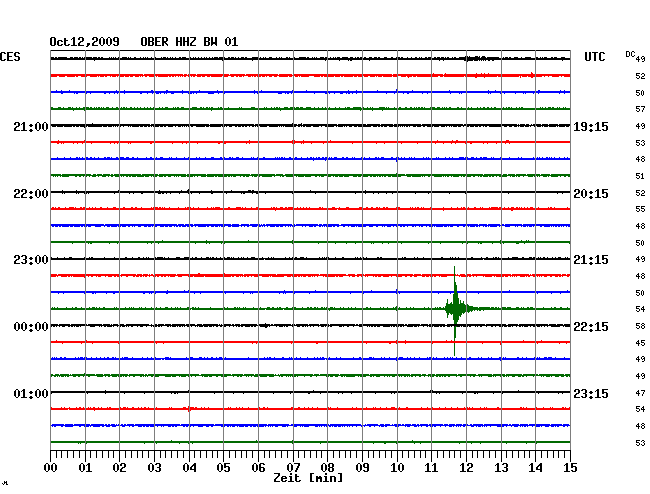Select the station title OBER HHZ BW 01
650x494 pixels.
189,42
